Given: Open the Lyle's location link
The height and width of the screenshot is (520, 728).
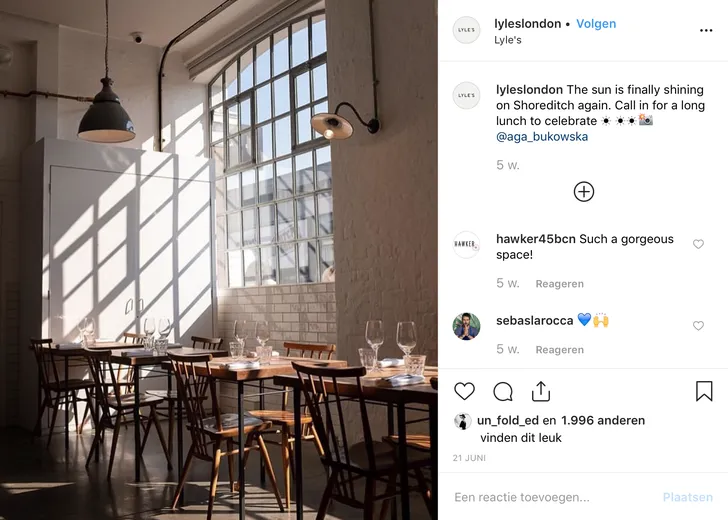Looking at the screenshot, I should click(507, 40).
